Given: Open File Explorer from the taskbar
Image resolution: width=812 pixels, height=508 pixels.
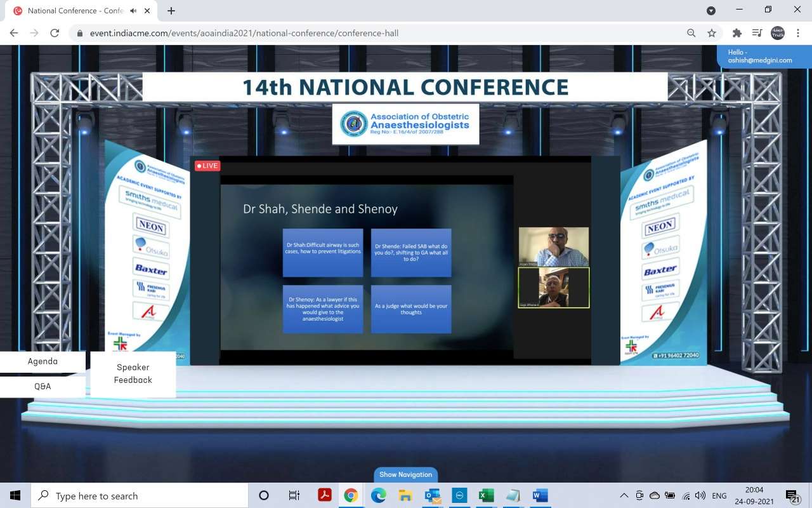Looking at the screenshot, I should click(405, 496).
